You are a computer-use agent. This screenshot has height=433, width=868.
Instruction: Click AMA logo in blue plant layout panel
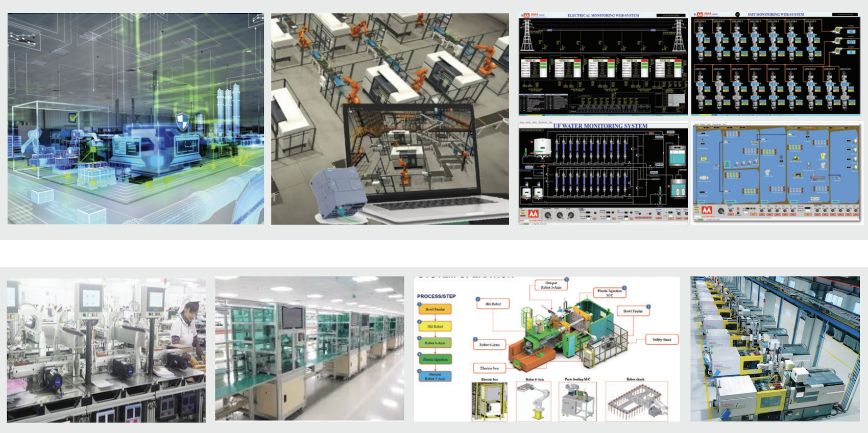[706, 210]
